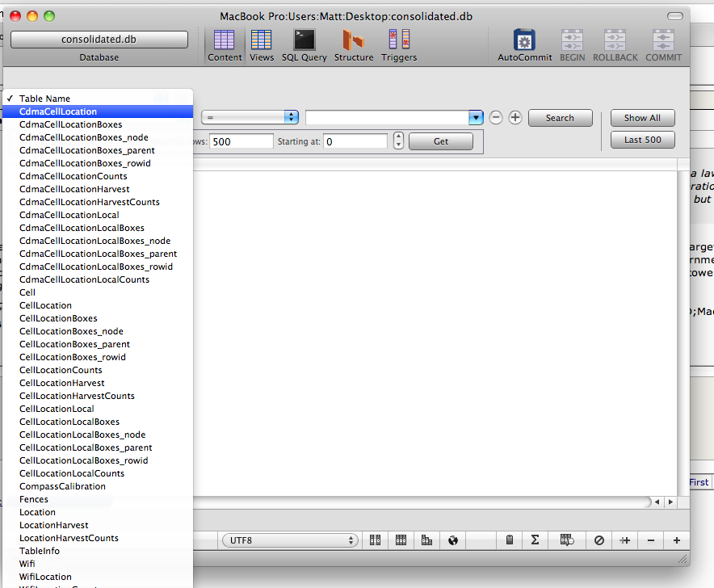714x588 pixels.
Task: Open the comparison operator dropdown
Action: pyautogui.click(x=250, y=117)
